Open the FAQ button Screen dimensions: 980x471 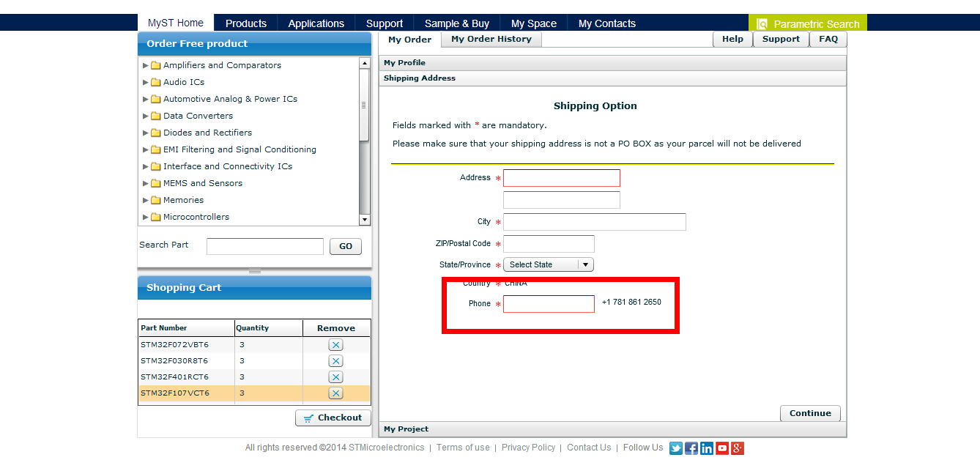pos(828,40)
